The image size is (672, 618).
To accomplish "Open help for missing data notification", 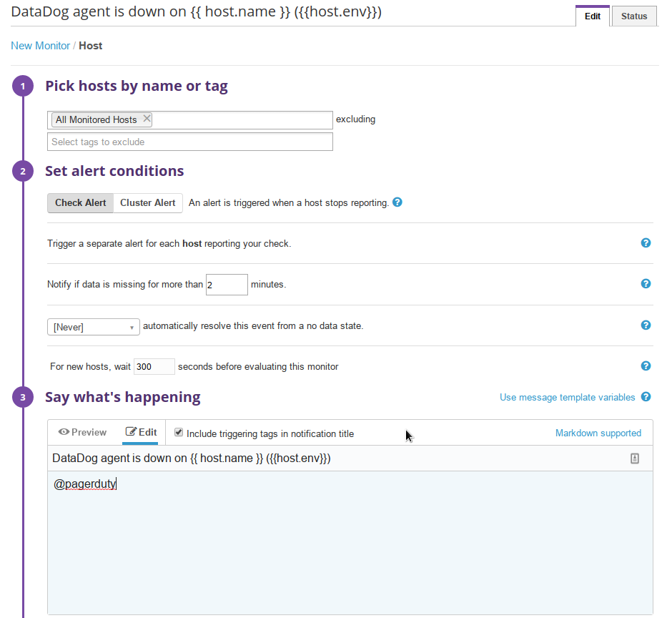I will click(646, 284).
